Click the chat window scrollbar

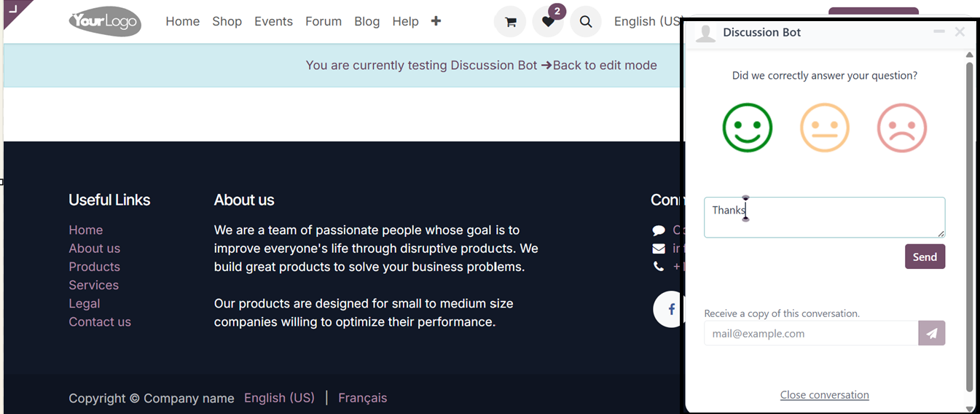[x=969, y=219]
